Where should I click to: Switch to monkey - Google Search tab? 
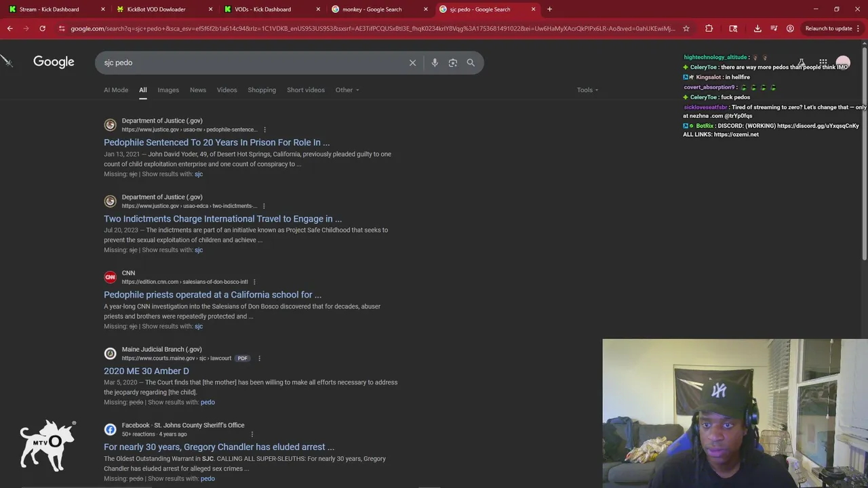372,9
